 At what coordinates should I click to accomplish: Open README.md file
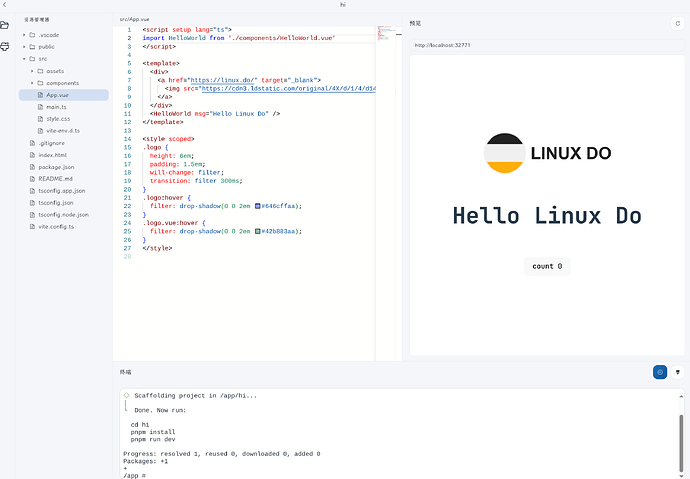[55, 179]
